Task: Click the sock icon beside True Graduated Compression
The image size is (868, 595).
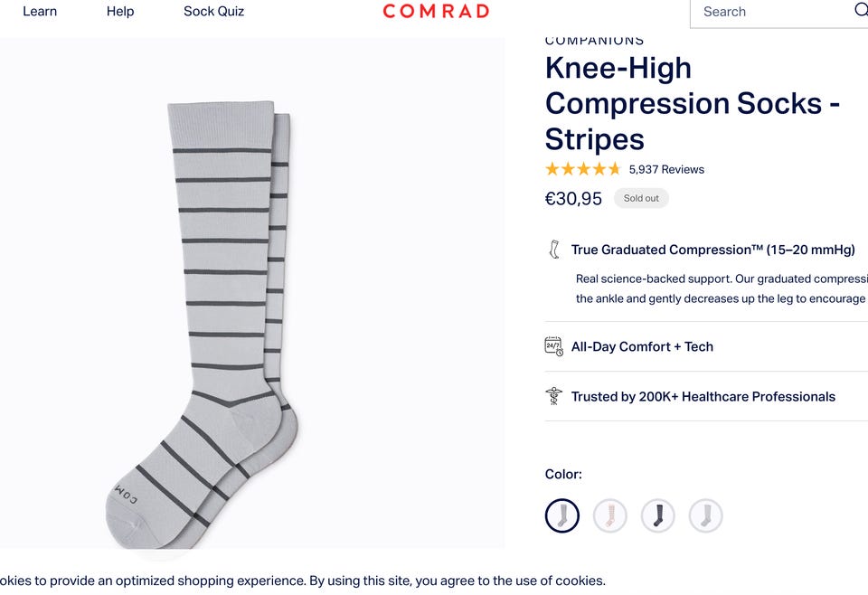Action: pyautogui.click(x=553, y=250)
